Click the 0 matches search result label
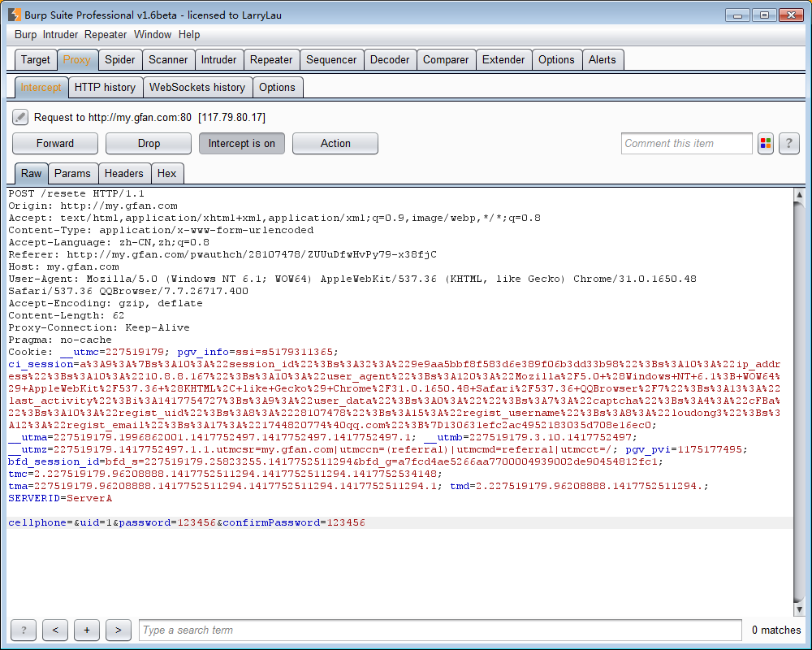 pos(775,630)
